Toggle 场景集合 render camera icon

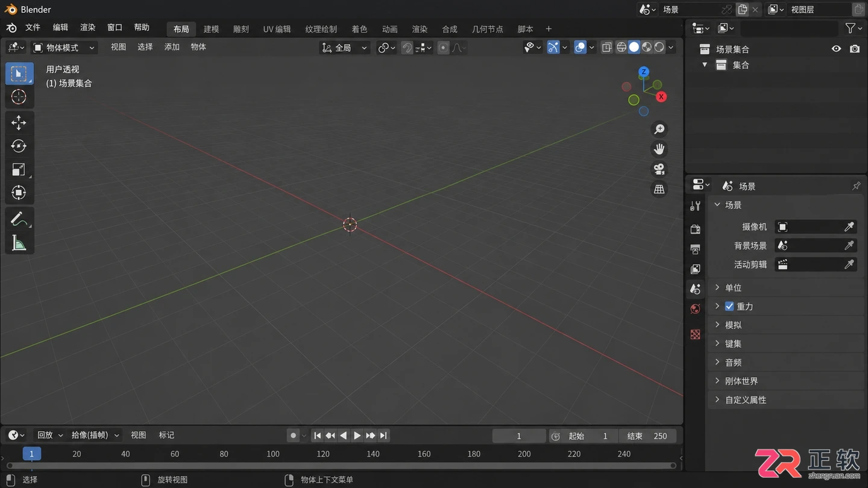(855, 49)
